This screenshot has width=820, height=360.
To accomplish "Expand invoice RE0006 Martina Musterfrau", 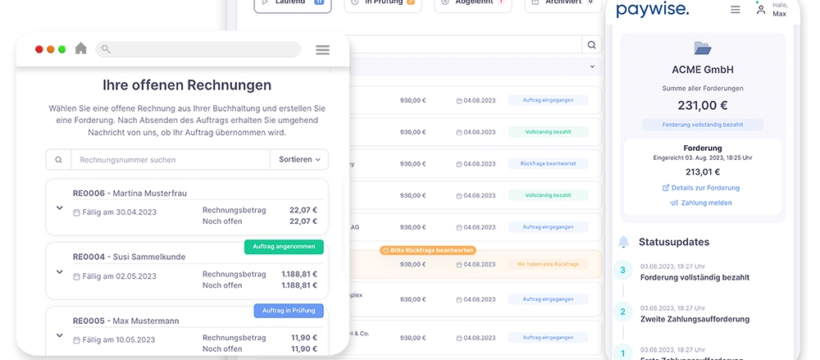I will [x=60, y=208].
